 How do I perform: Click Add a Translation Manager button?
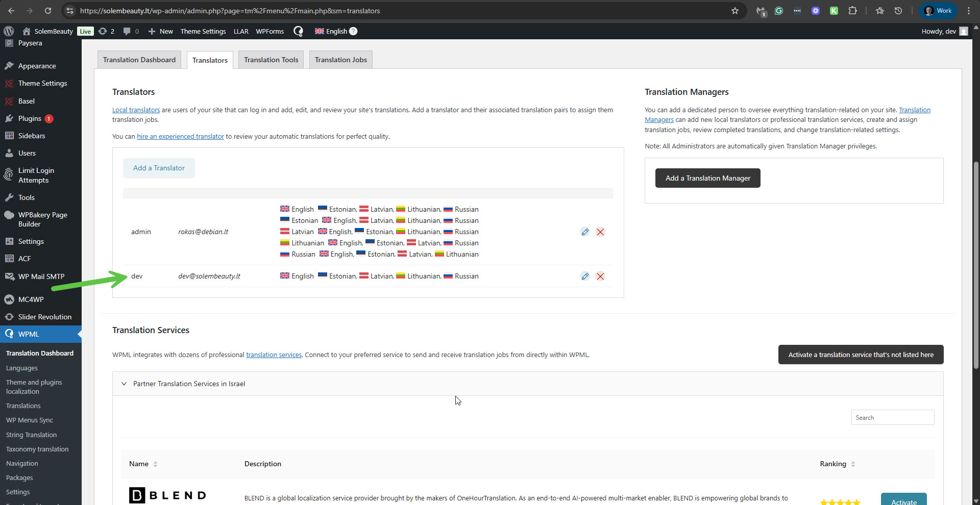click(708, 178)
